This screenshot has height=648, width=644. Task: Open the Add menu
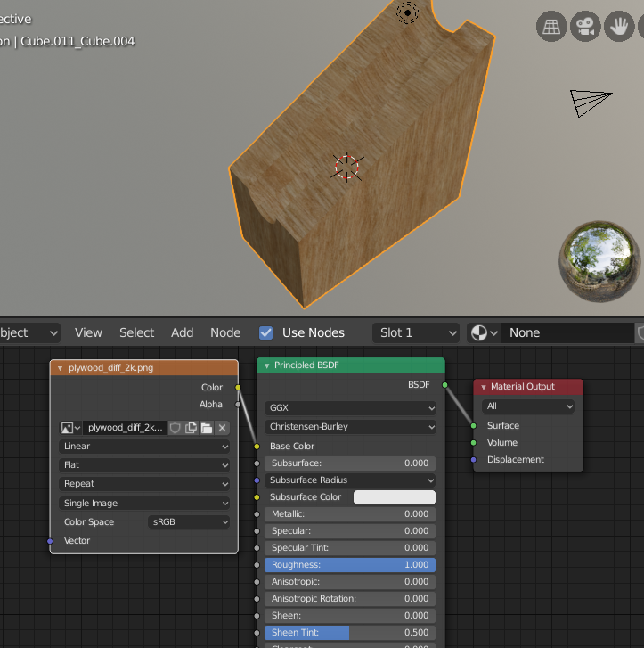coord(182,332)
